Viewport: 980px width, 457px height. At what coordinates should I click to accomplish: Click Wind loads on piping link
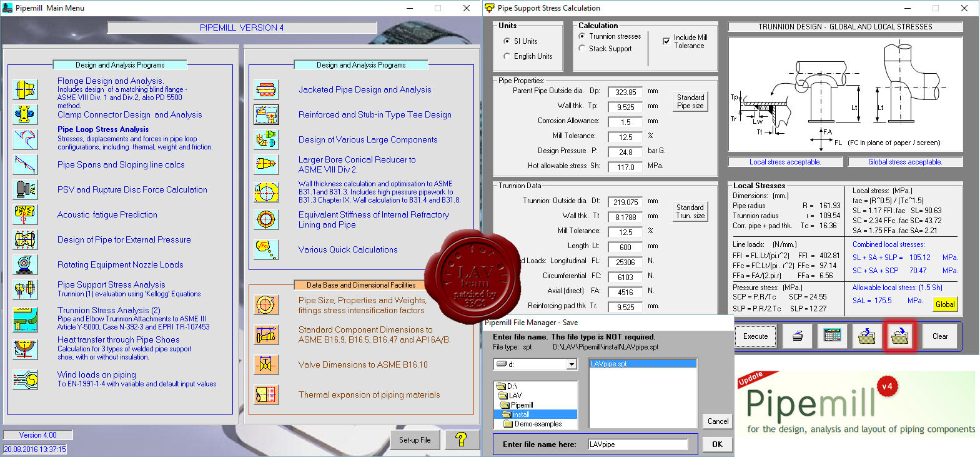coord(97,374)
